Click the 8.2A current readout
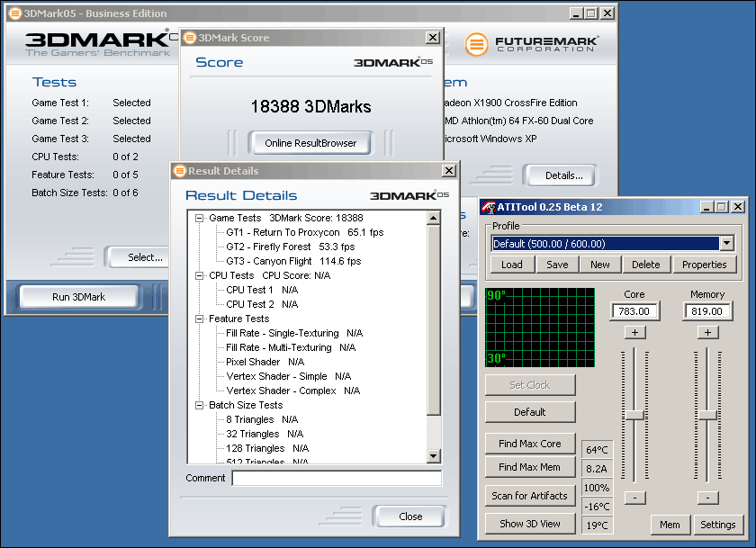Screen dimensions: 756x548 click(597, 469)
